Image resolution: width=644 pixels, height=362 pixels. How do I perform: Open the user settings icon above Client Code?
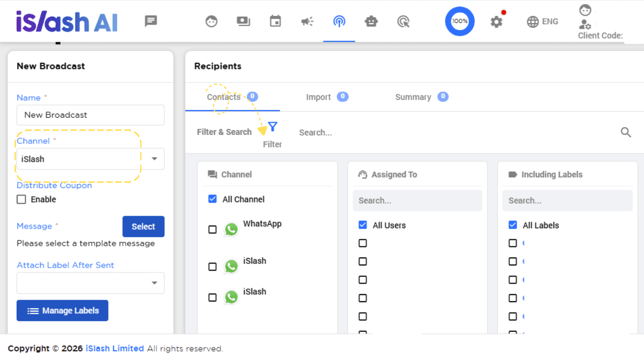click(585, 24)
